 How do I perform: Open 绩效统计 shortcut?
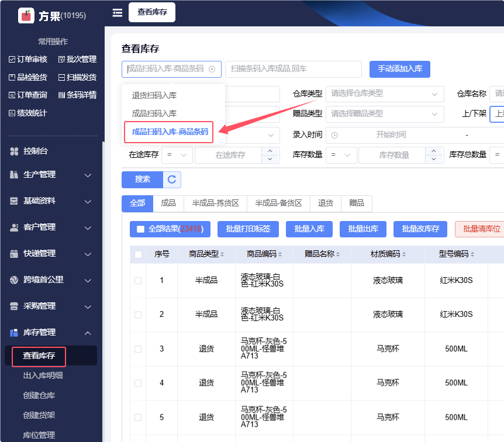(x=28, y=113)
